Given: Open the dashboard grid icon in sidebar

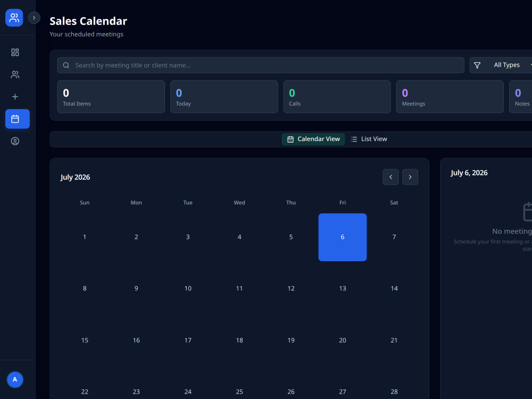Looking at the screenshot, I should [15, 52].
